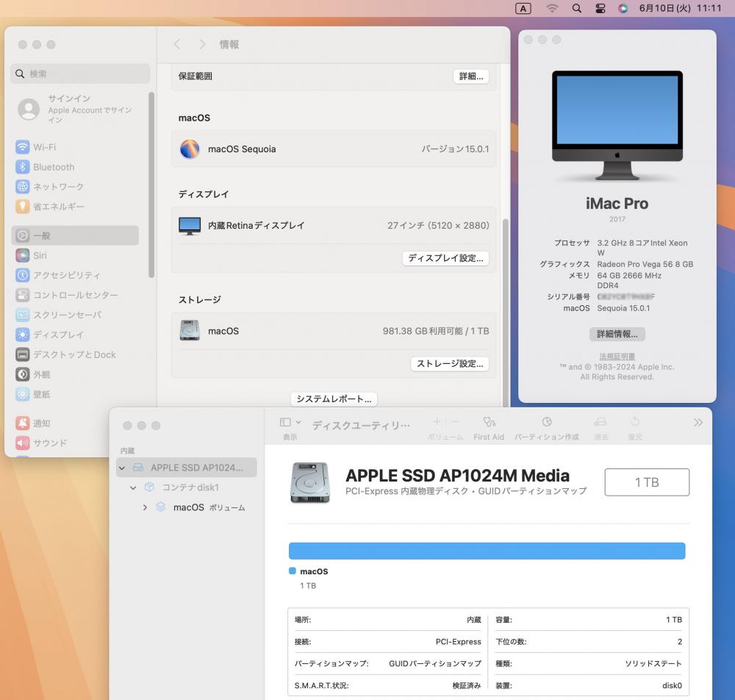The width and height of the screenshot is (735, 700).
Task: Click the macOS storage row
Action: click(x=334, y=331)
